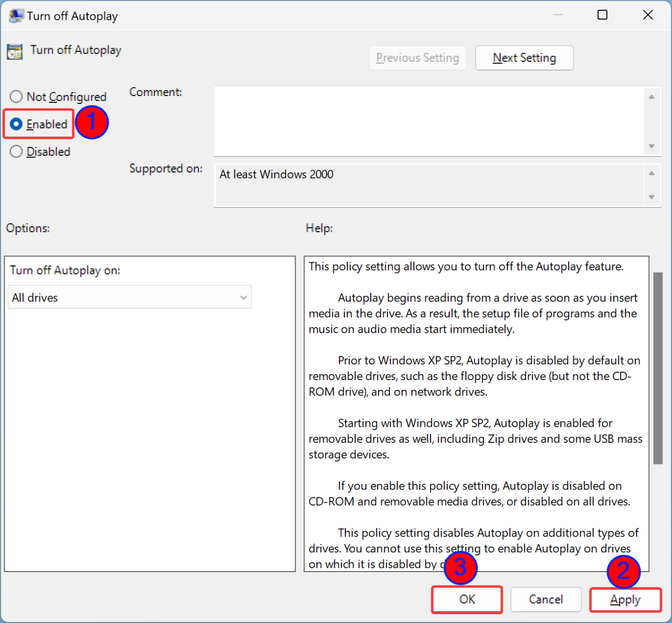This screenshot has height=623, width=672.
Task: Close the Turn off Autoplay dialog
Action: pos(648,15)
